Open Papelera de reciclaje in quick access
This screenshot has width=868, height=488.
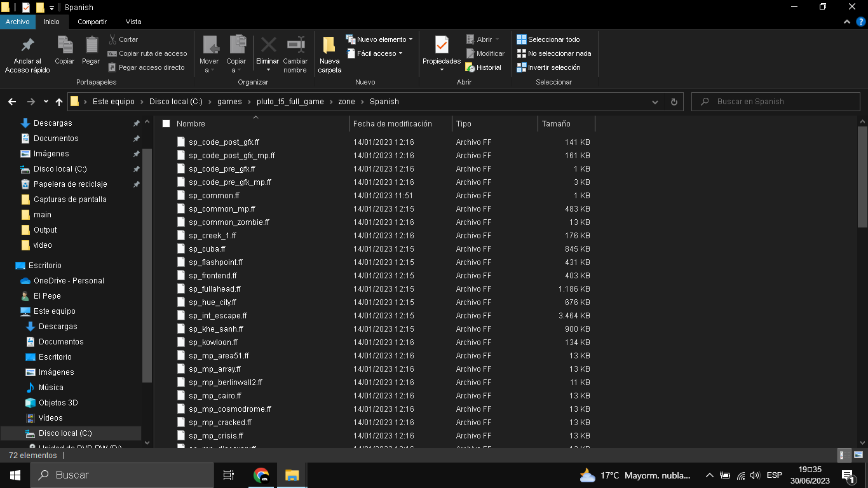pos(70,184)
